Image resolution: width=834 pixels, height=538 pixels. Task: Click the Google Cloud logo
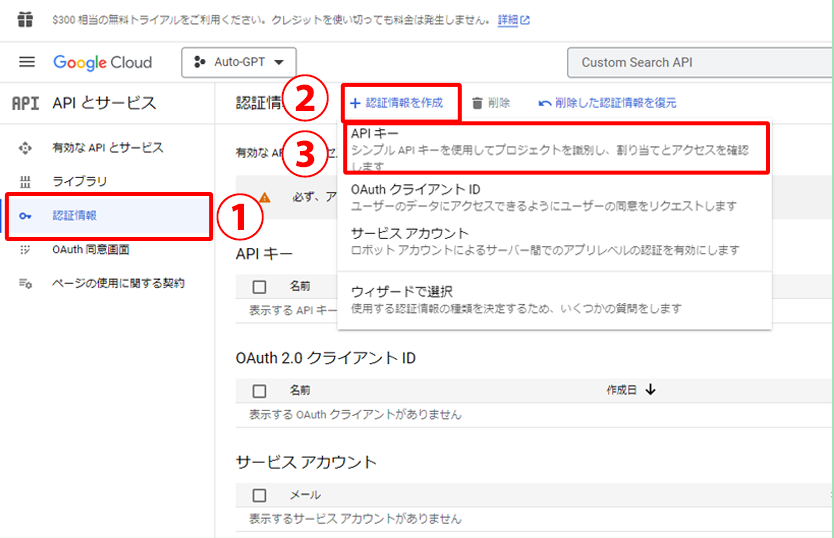(103, 62)
